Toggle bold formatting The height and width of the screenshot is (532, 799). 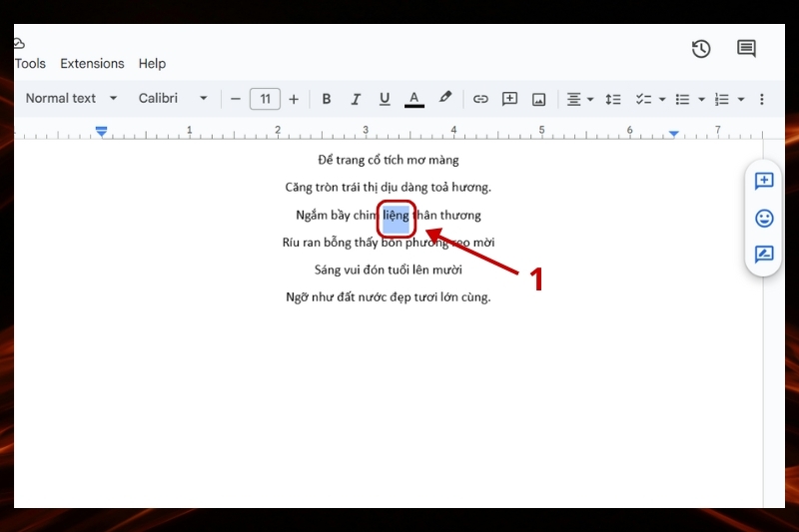pos(327,99)
